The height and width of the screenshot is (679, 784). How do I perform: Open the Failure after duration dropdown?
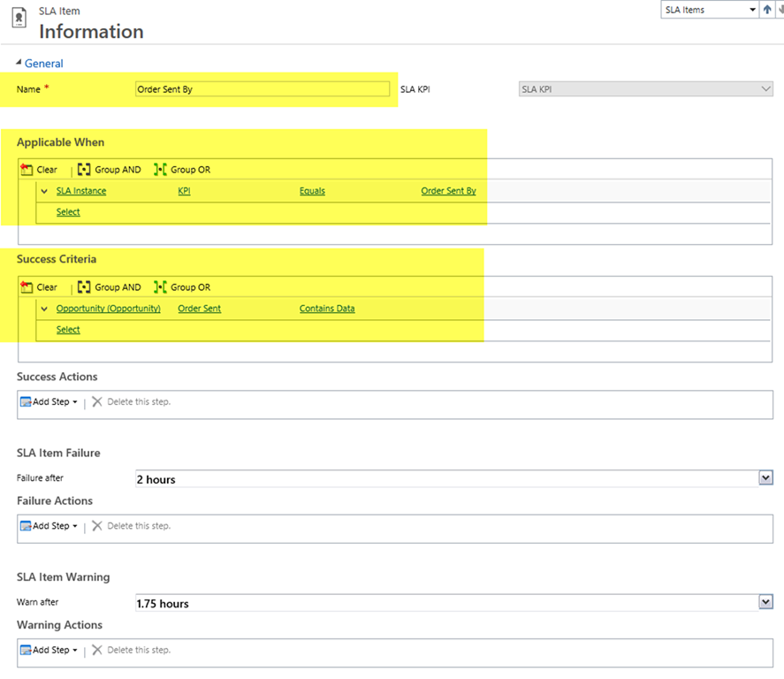click(x=765, y=478)
